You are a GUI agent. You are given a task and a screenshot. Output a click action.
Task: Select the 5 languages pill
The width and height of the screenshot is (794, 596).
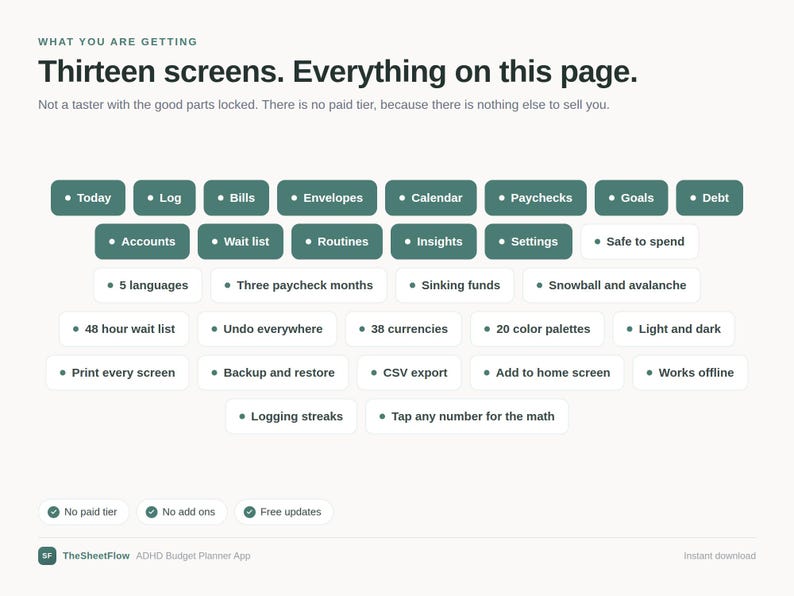(x=148, y=285)
